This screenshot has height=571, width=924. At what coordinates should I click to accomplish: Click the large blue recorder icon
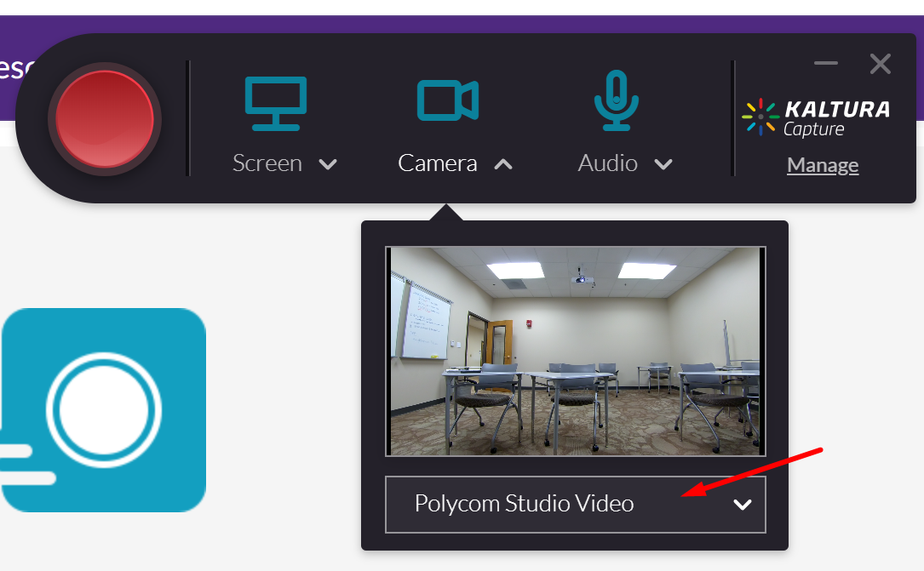[103, 410]
